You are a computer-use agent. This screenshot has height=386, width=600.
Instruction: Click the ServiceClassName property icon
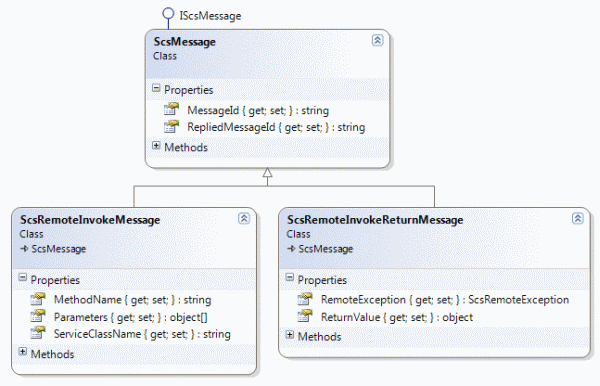click(x=38, y=333)
